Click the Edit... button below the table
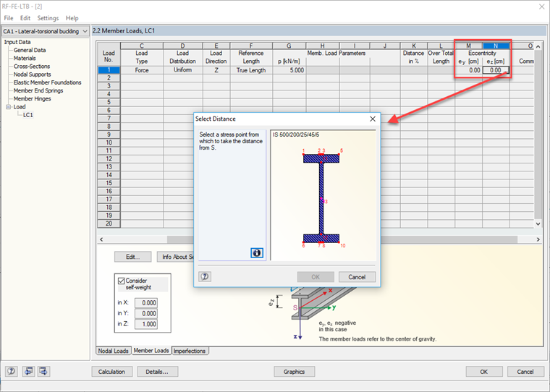Screen dimensions: 550x392 132,257
